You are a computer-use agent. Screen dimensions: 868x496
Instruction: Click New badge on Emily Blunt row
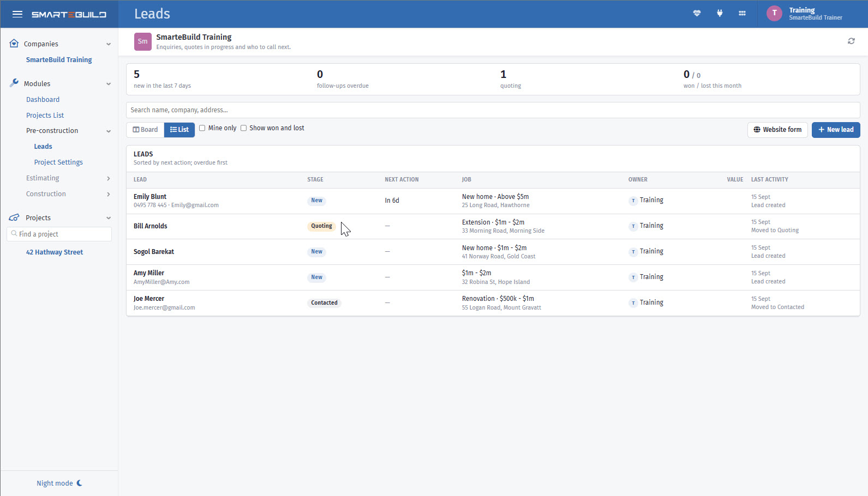tap(316, 201)
